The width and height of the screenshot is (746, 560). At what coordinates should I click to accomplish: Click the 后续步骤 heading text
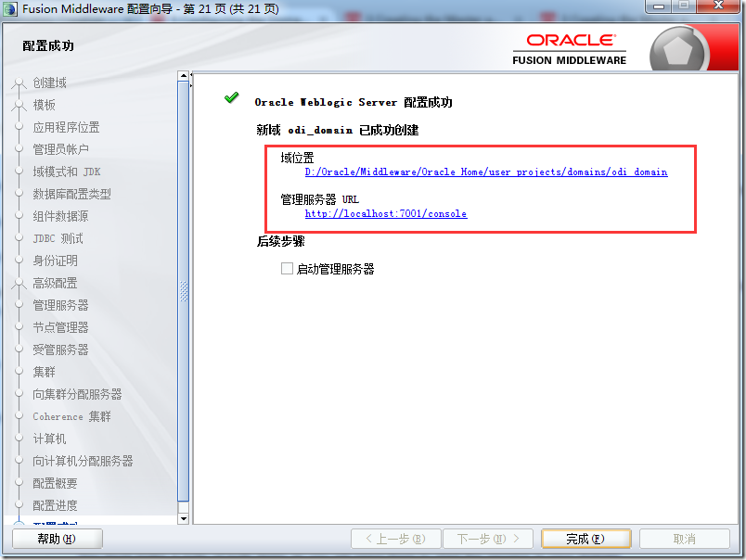pos(281,241)
